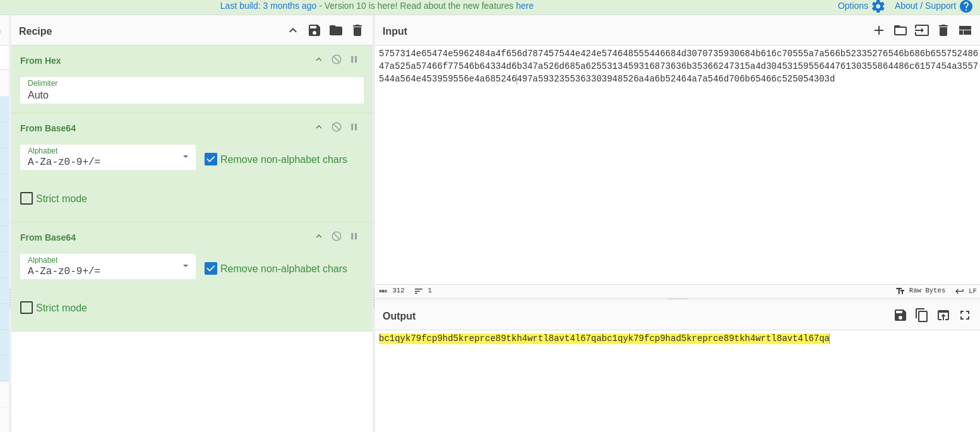Click the From Hex Delimiter field
Viewport: 980px width, 432px height.
(x=191, y=95)
